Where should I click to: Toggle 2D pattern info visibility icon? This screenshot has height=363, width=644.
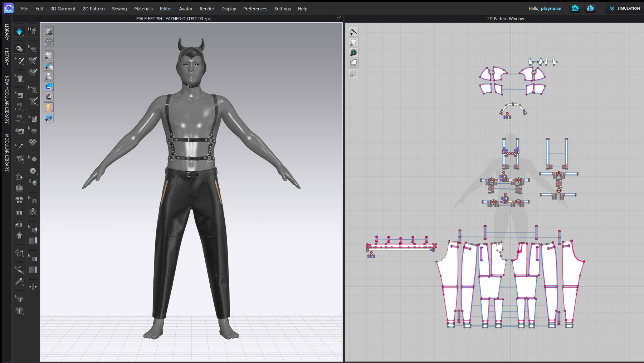pyautogui.click(x=353, y=53)
